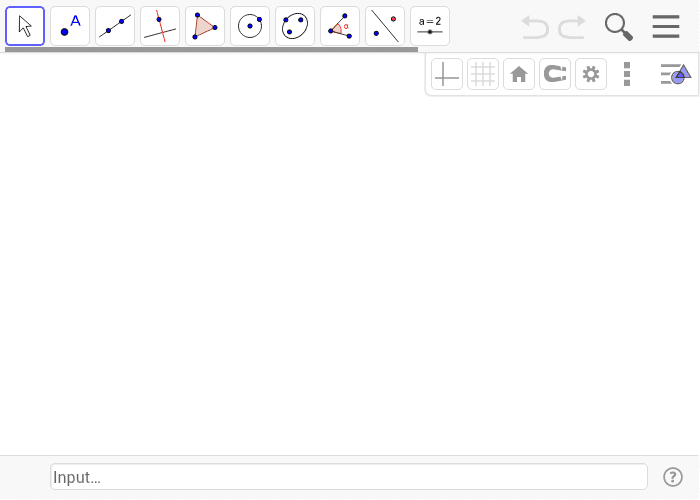
Task: Open the hamburger main menu
Action: click(x=666, y=26)
